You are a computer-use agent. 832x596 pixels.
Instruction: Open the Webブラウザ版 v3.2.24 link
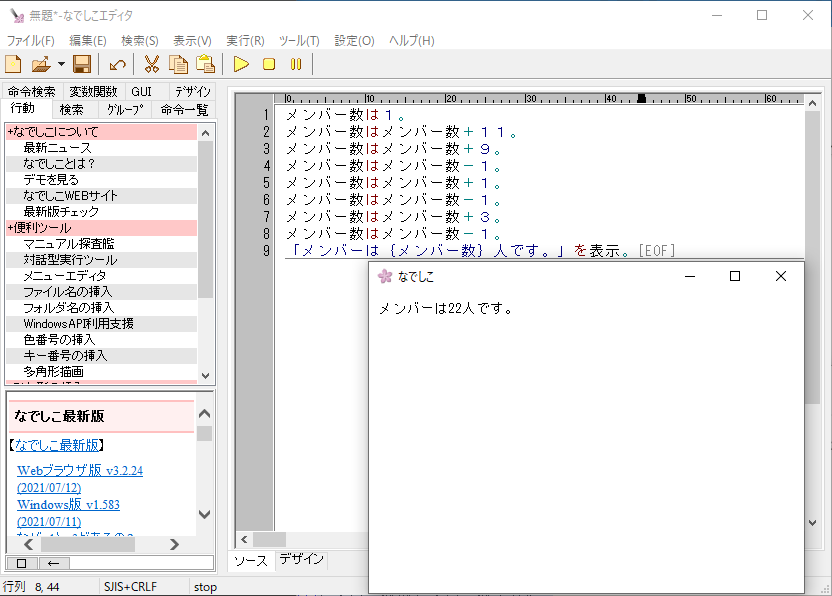tap(80, 470)
